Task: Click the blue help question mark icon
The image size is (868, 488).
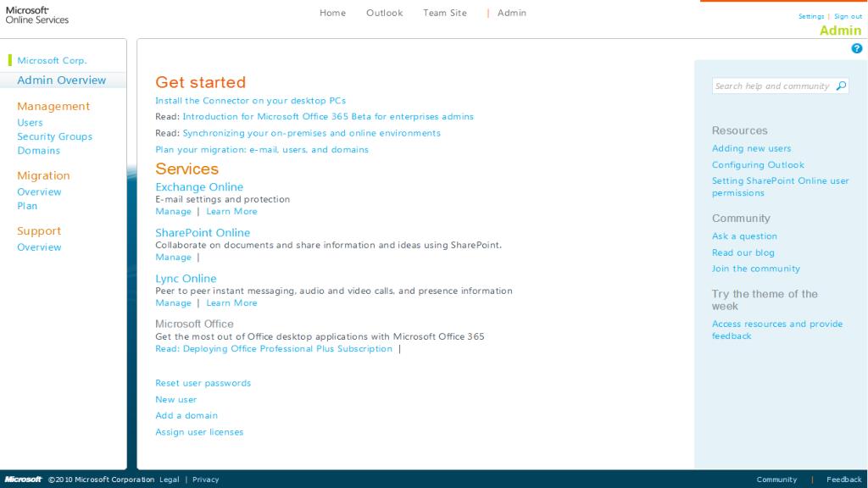Action: [x=856, y=48]
